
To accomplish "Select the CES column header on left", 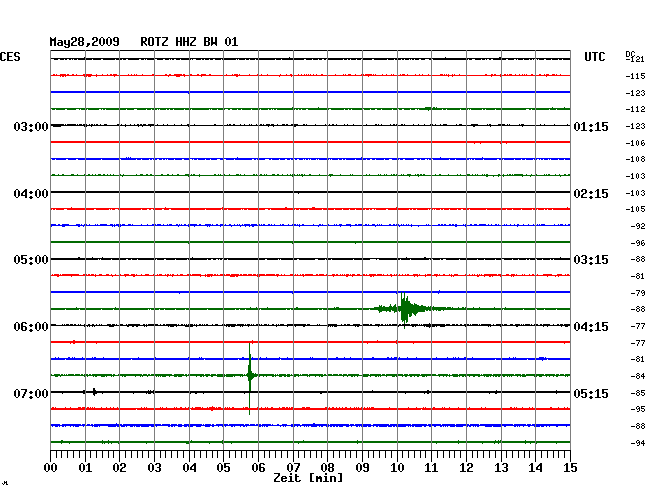I will tap(10, 57).
